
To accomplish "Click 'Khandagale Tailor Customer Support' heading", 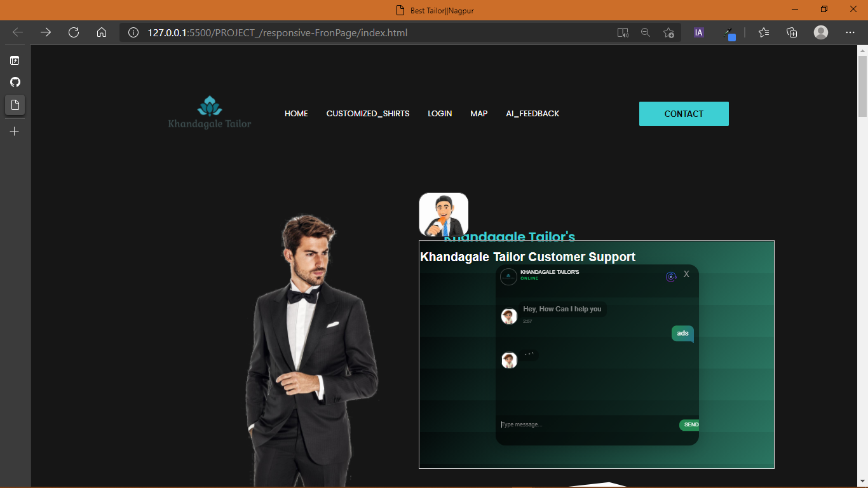I will coord(528,257).
